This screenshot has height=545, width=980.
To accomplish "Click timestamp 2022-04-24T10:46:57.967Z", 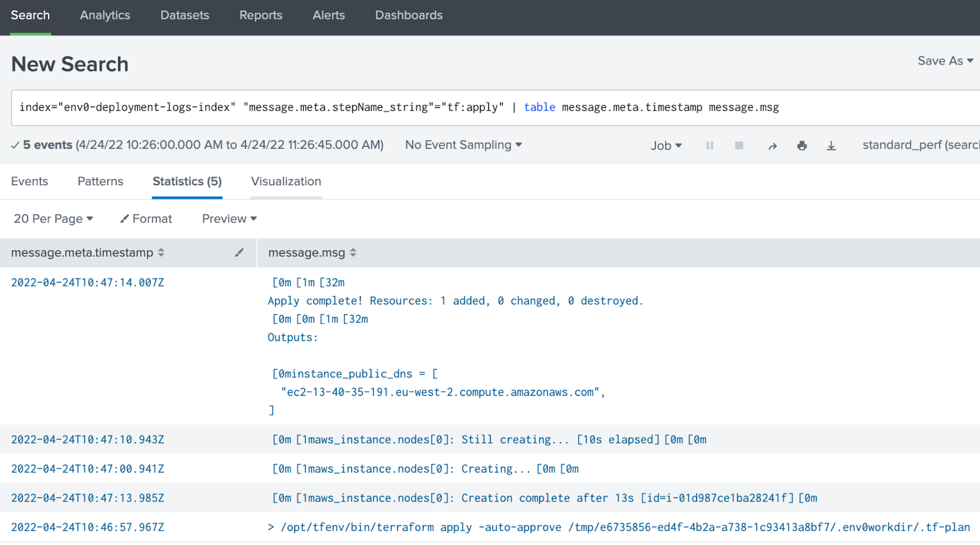I will coord(88,527).
